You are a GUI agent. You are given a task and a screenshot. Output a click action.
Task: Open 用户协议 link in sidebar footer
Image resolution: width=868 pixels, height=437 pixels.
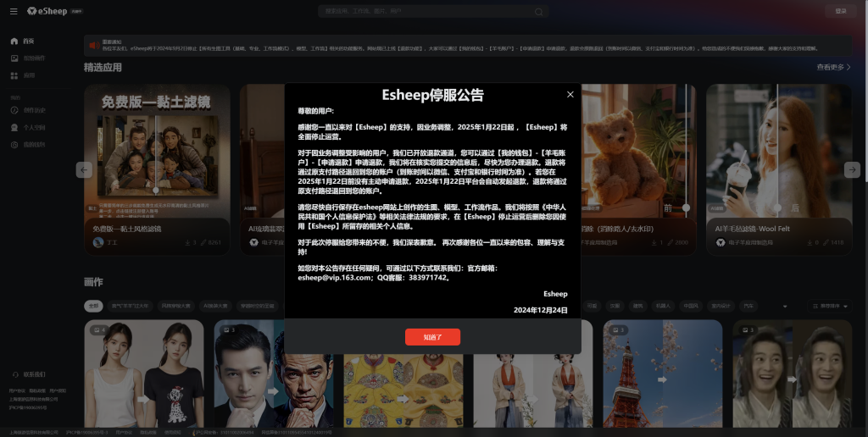(16, 390)
